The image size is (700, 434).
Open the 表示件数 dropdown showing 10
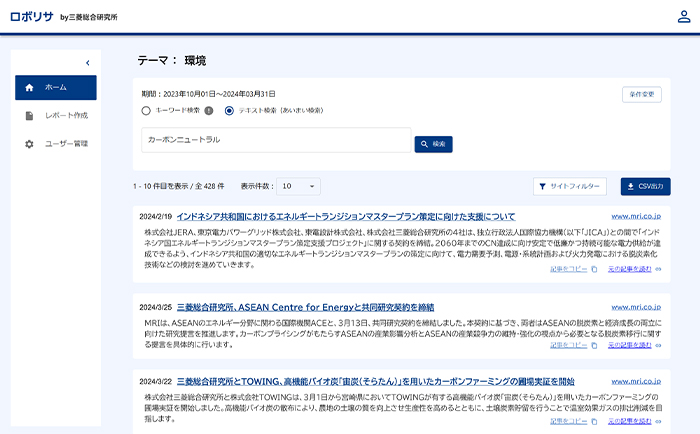[x=298, y=186]
